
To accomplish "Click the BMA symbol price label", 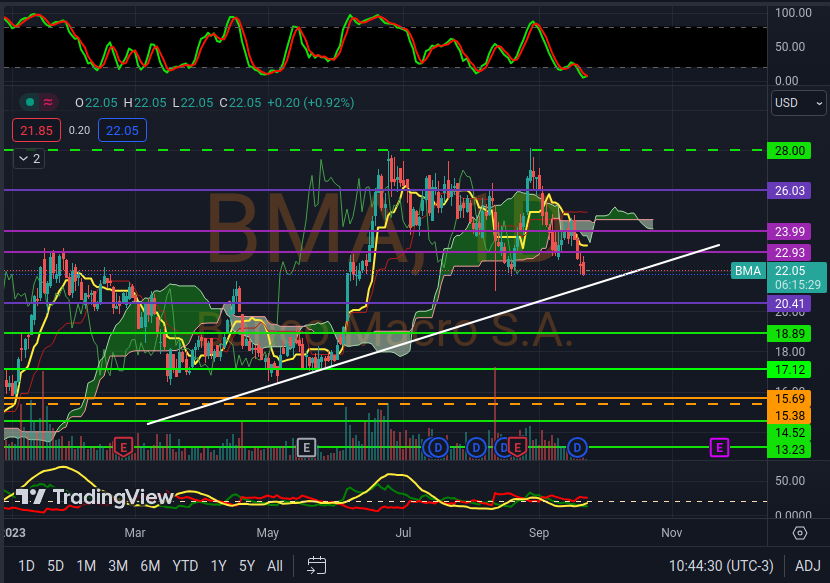I will click(x=747, y=271).
